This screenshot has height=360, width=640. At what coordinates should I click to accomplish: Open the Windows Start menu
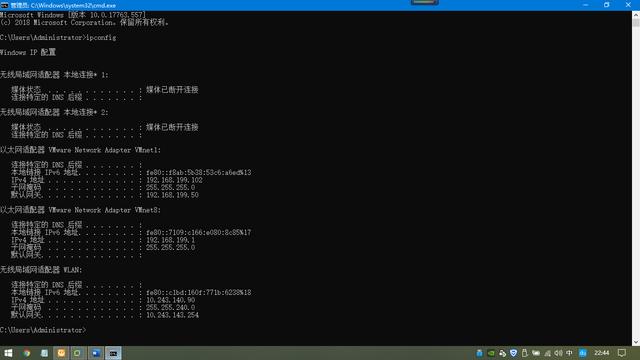click(x=8, y=353)
